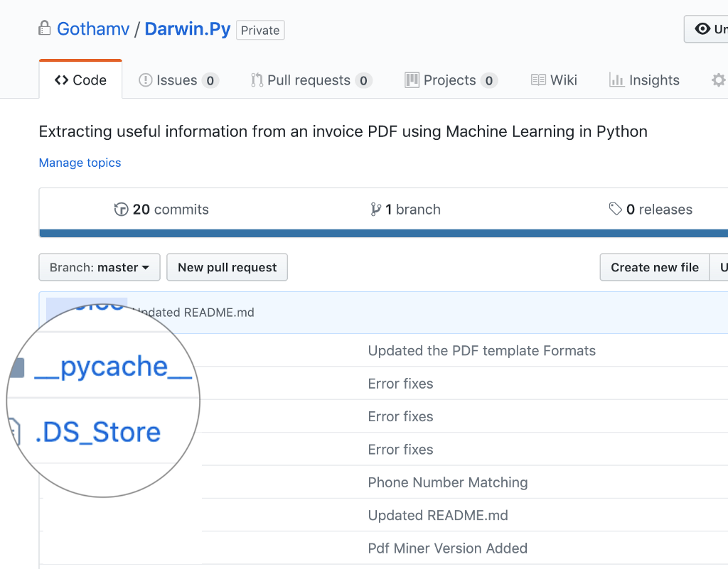Click the eye icon on Unwatch button

[x=702, y=28]
